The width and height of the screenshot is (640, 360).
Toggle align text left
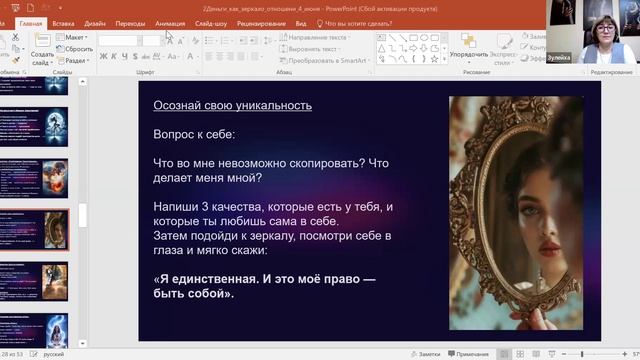[209, 56]
